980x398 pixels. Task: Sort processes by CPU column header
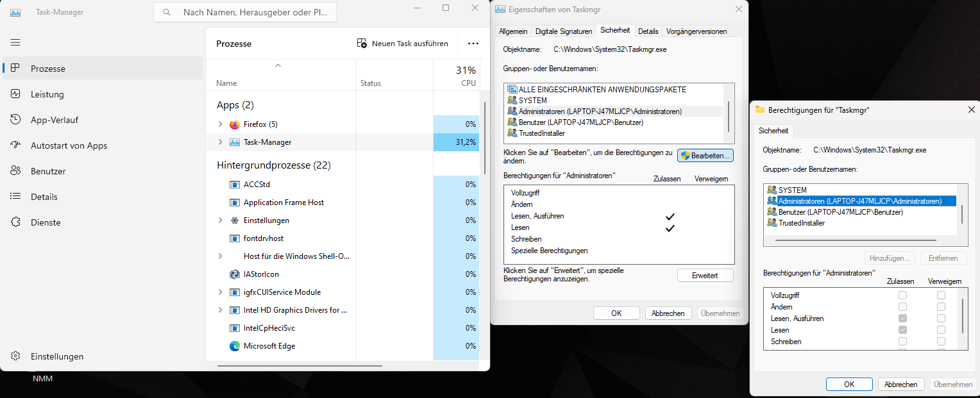tap(456, 76)
